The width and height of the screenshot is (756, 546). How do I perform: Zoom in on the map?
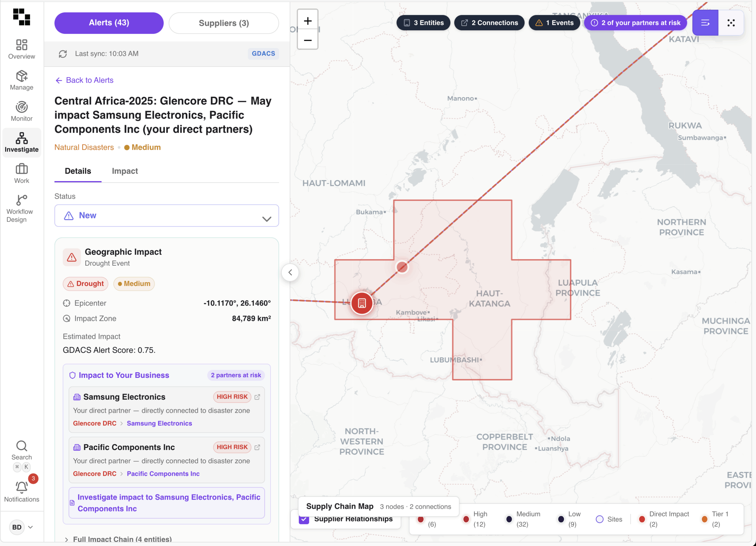click(x=307, y=21)
